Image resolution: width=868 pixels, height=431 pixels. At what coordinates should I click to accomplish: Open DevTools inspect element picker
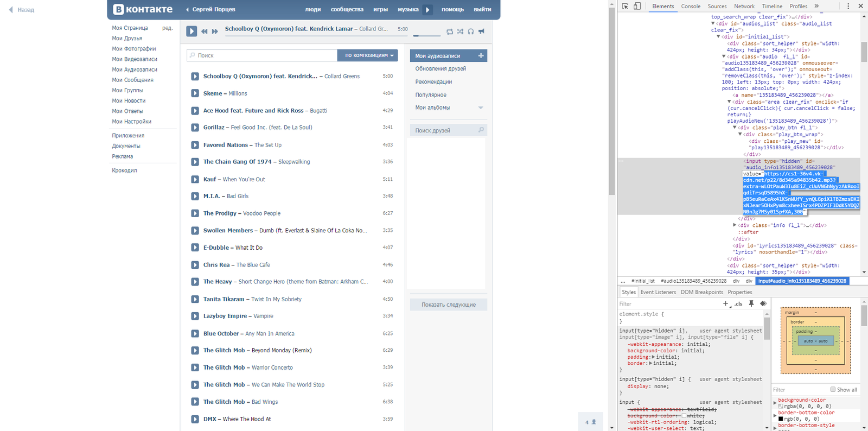625,6
